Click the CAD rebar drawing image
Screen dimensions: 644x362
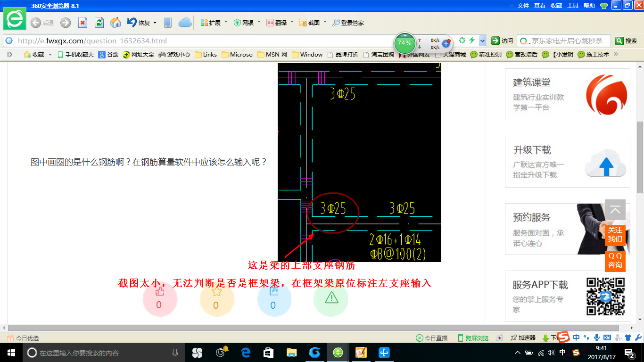[359, 163]
